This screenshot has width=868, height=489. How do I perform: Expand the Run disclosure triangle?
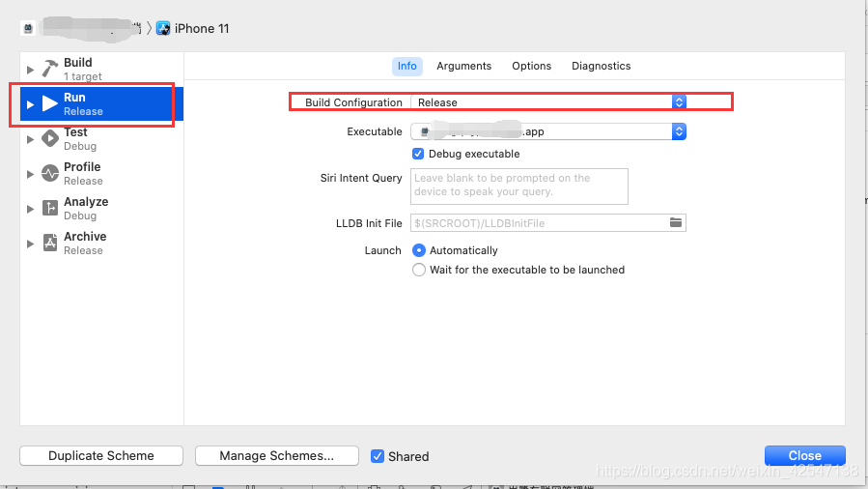coord(31,104)
